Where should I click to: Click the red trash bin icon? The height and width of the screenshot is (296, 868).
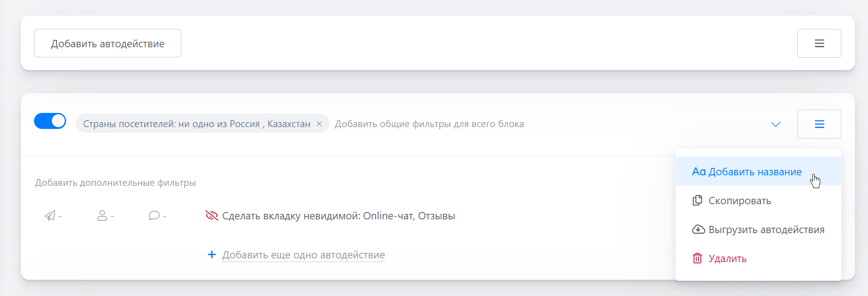click(697, 258)
